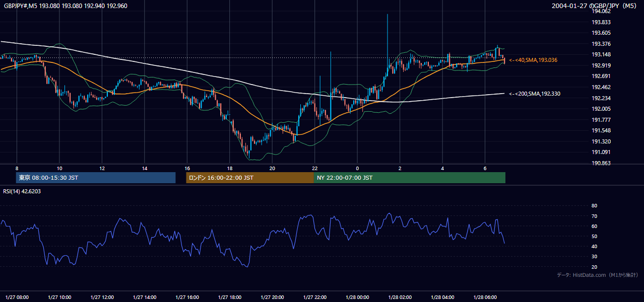Select hour label 16 under the price chart
Screen dimensions: 644x302
coord(187,168)
